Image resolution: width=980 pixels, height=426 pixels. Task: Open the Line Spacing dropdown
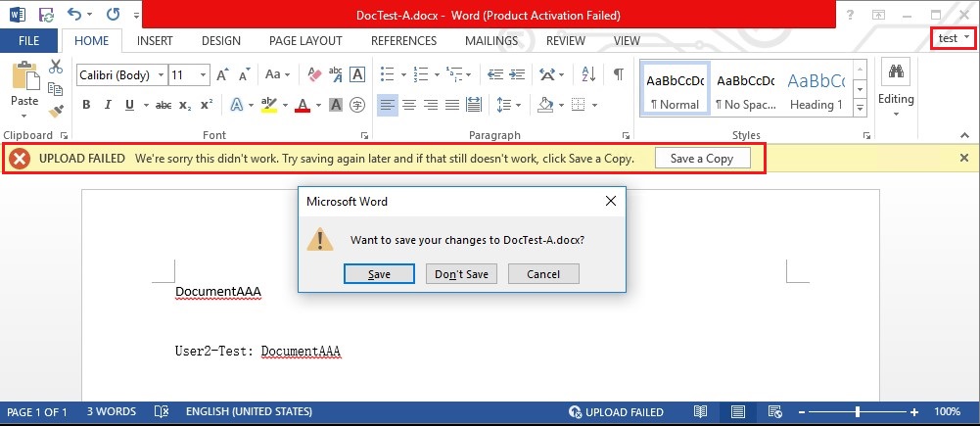coord(509,105)
